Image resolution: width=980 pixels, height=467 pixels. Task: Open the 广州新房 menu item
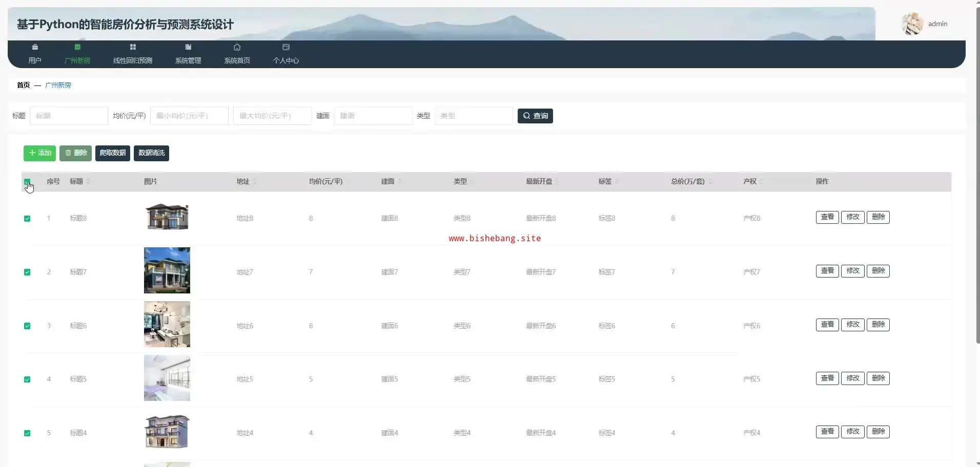(77, 54)
